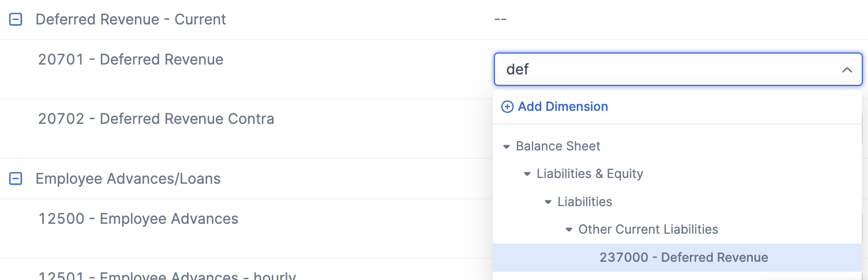Collapse the Employee Advances/Loans group
This screenshot has width=868, height=280.
pyautogui.click(x=16, y=179)
